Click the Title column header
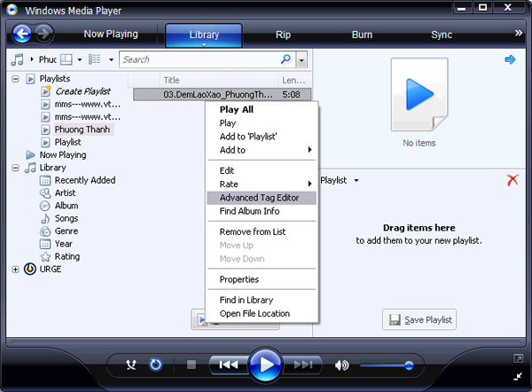This screenshot has width=532, height=392. coord(220,81)
